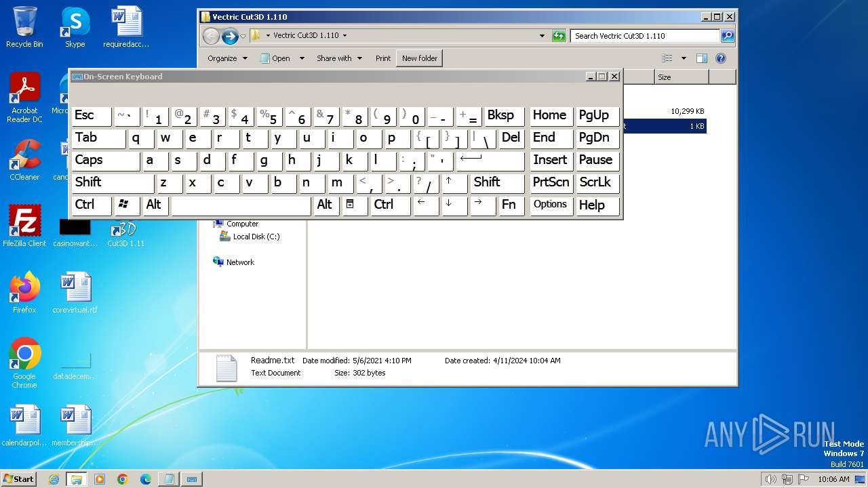
Task: Click the On-Screen Keyboard taskbar button
Action: click(x=192, y=479)
